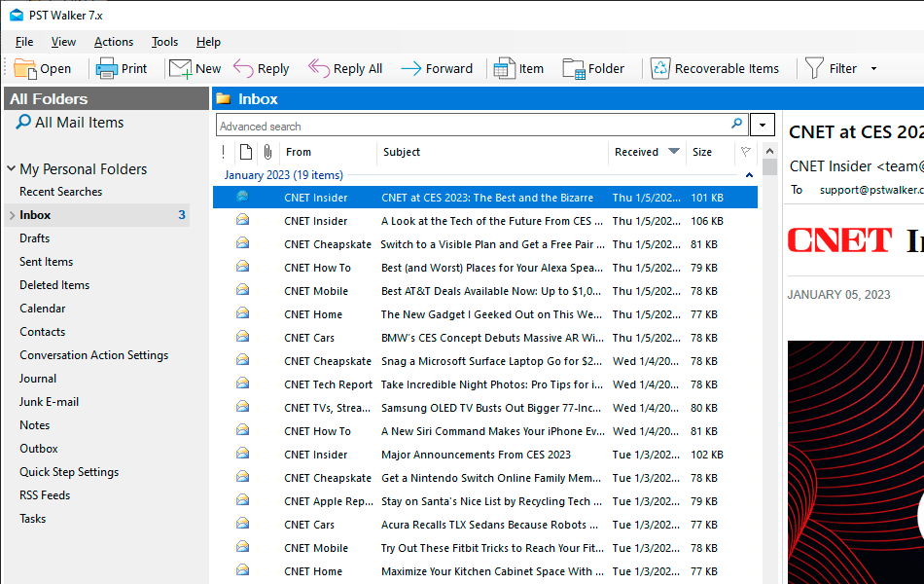Open a PST file with Open button
924x584 pixels.
point(43,69)
